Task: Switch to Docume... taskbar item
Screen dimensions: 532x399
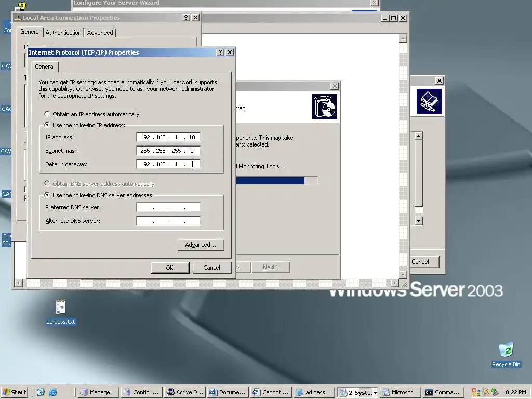Action: tap(229, 392)
